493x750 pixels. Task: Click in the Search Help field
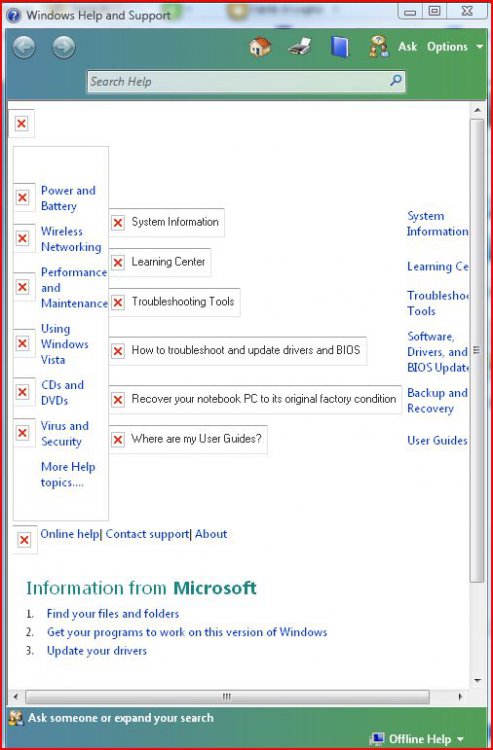(x=239, y=81)
